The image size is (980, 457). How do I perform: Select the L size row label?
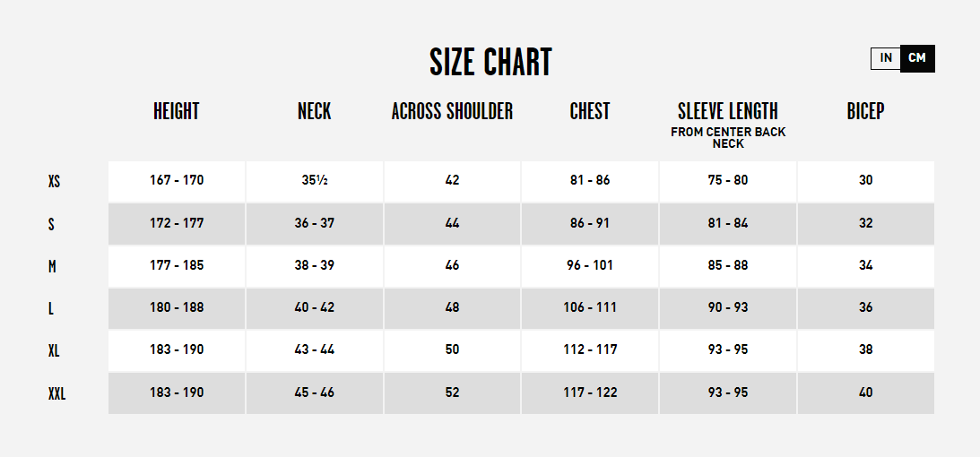(50, 309)
